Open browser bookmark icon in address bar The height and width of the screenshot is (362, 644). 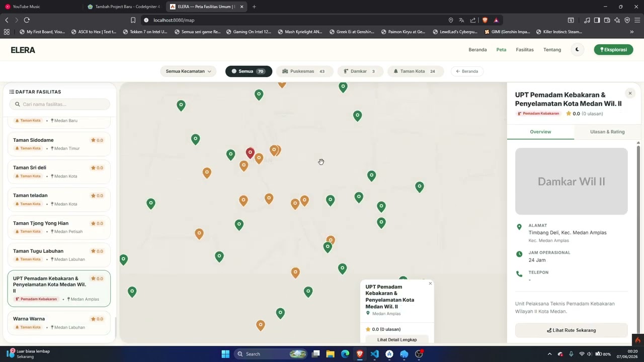tap(133, 20)
